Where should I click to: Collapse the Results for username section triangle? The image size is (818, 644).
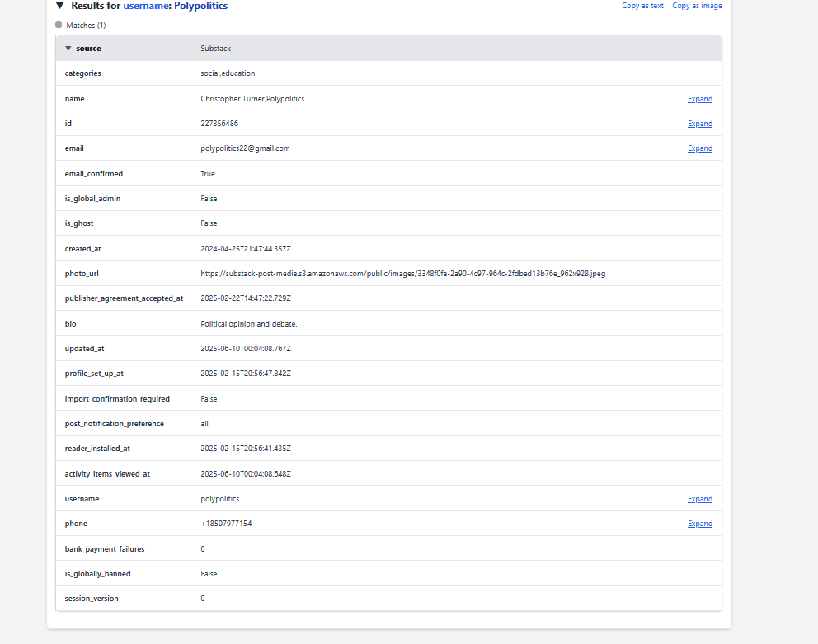click(x=60, y=6)
